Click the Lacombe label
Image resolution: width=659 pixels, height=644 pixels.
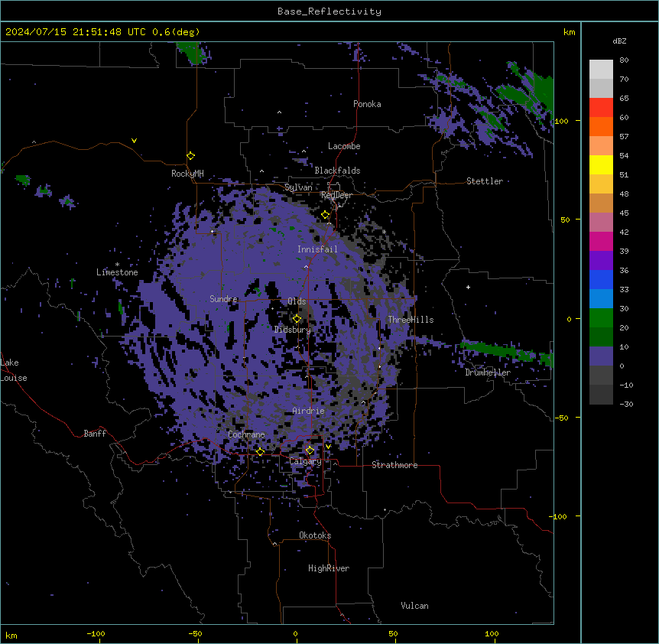(344, 146)
